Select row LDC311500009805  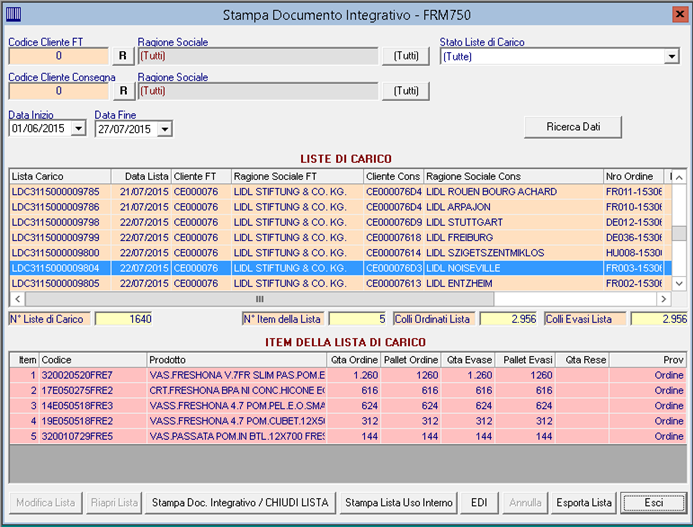click(x=340, y=283)
